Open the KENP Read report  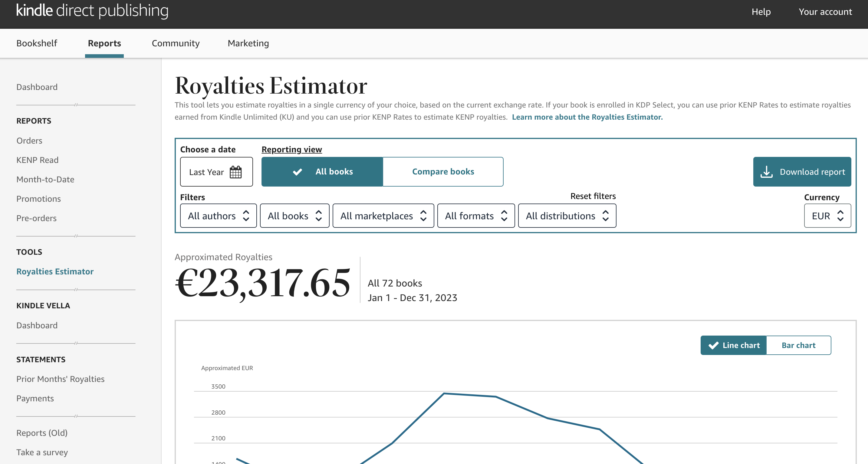tap(38, 160)
